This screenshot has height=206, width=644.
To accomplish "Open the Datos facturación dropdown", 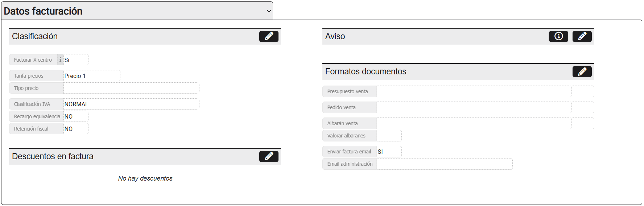I will (x=137, y=11).
